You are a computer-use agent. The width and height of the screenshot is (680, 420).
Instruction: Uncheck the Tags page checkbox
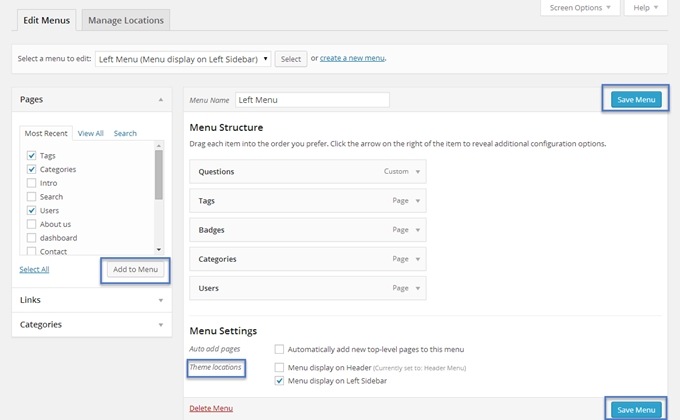[32, 156]
